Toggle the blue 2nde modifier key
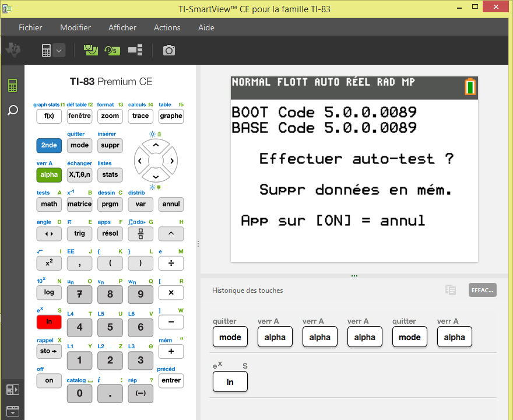 pos(49,145)
